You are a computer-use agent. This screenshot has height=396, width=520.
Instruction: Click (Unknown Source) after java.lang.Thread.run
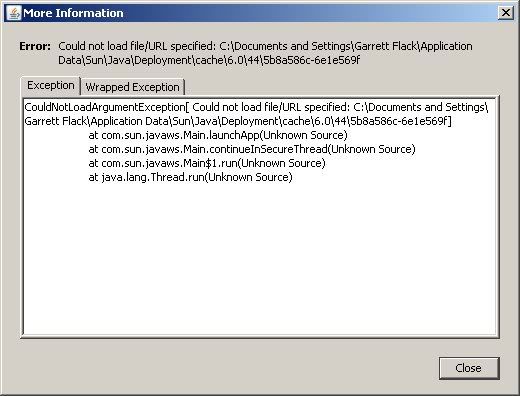click(x=249, y=177)
